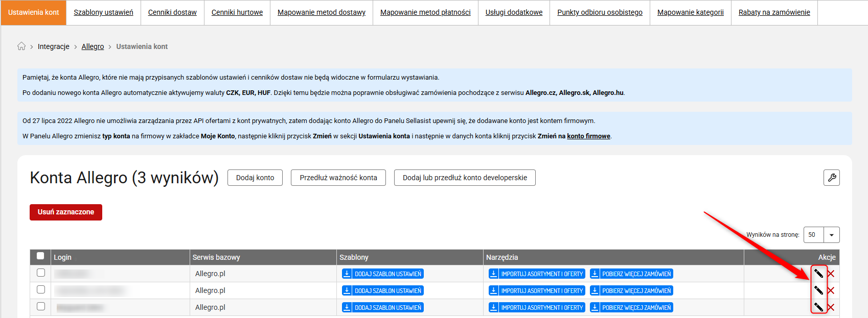Image resolution: width=868 pixels, height=318 pixels.
Task: Click Integracje in the breadcrumb
Action: 54,46
